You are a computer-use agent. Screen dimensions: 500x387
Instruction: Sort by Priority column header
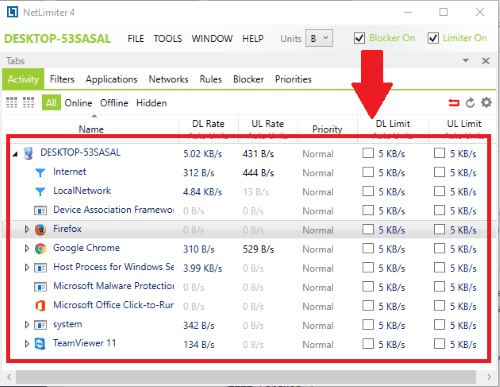[x=327, y=129]
